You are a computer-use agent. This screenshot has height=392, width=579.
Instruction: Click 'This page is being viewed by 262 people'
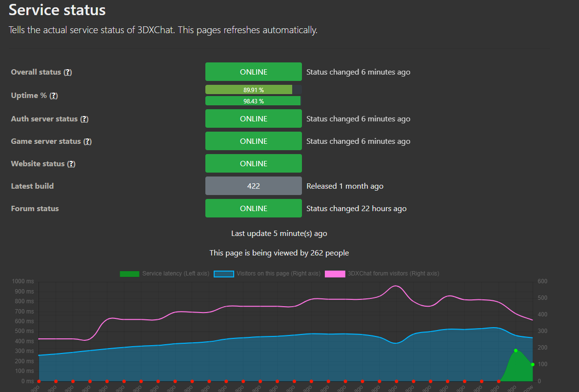(279, 253)
